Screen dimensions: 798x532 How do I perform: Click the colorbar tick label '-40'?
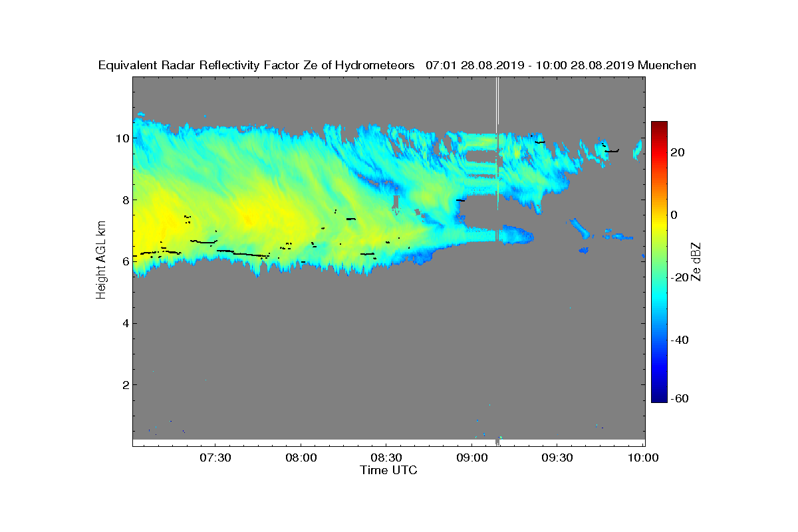(x=680, y=340)
